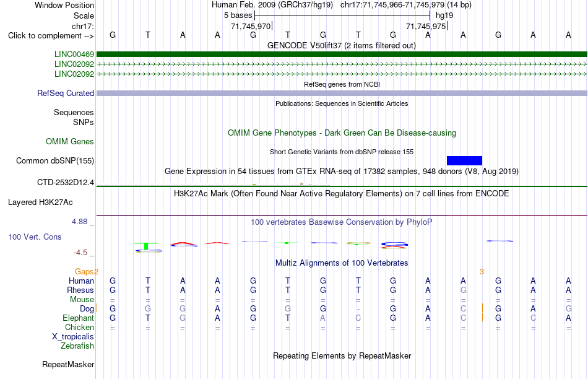Open the GTEx Gene Expression track title
This screenshot has height=379, width=588.
pos(342,171)
